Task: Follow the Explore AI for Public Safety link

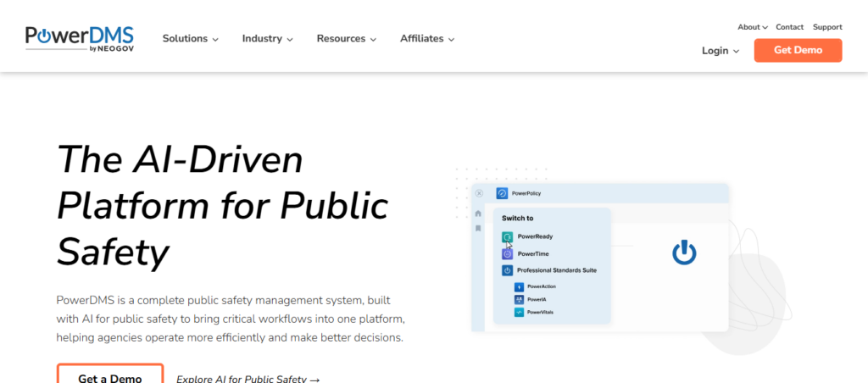Action: click(248, 379)
